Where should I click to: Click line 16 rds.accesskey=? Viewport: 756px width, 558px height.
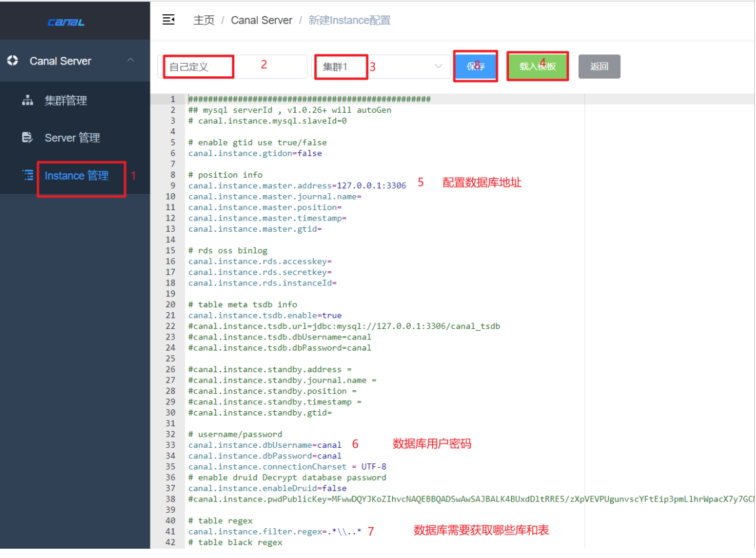click(x=260, y=261)
